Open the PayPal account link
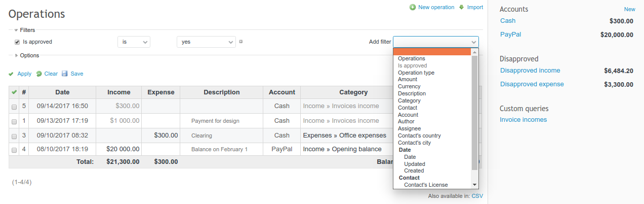The height and width of the screenshot is (204, 644). pyautogui.click(x=510, y=35)
